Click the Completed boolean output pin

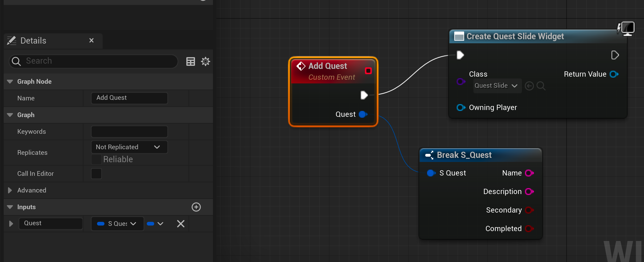(529, 229)
